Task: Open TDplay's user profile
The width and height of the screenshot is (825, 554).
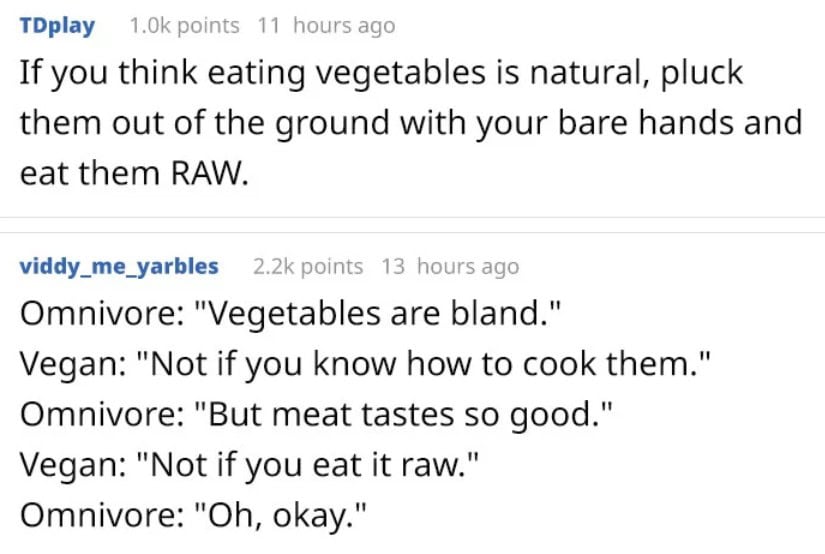Action: [57, 25]
